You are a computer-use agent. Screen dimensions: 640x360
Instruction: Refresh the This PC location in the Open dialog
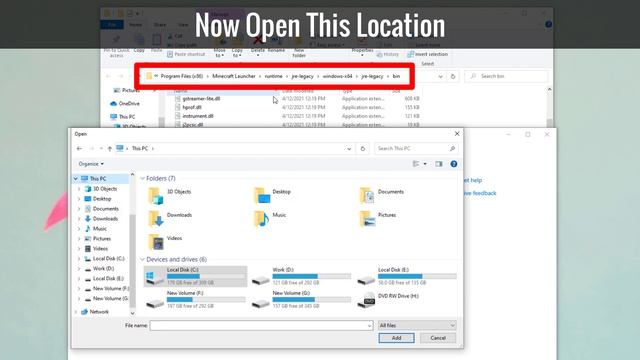[x=362, y=149]
